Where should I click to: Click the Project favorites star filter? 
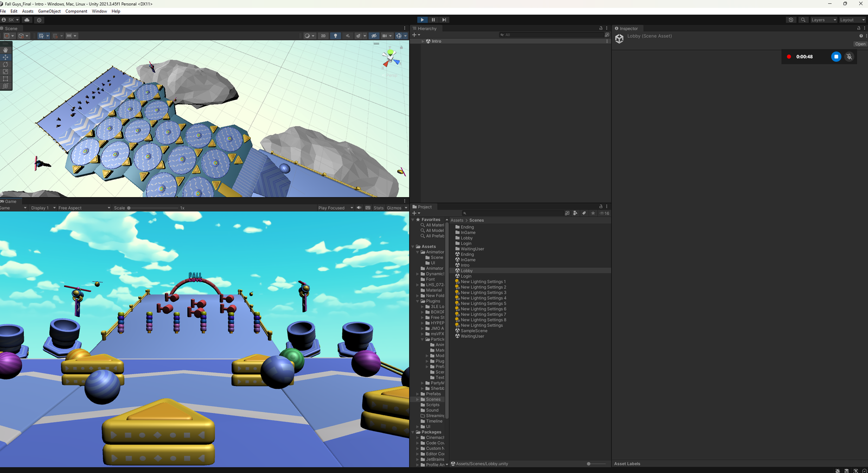[593, 213]
